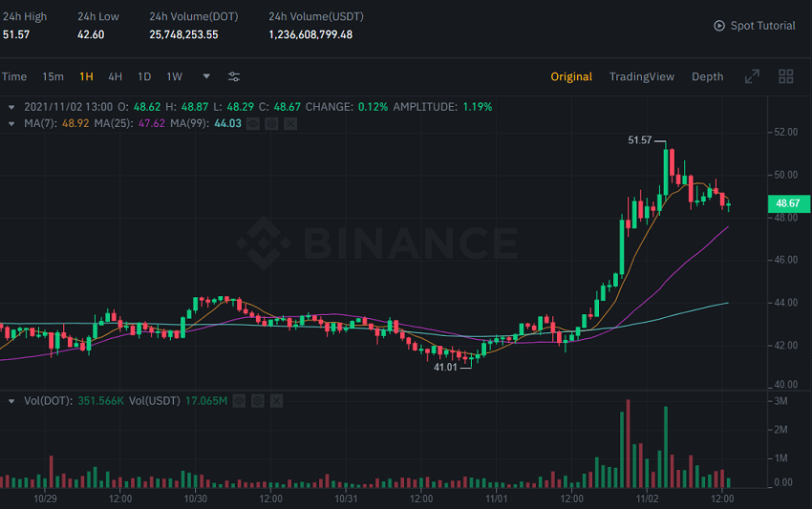Switch to the TradingView chart tab
The height and width of the screenshot is (509, 812).
(x=641, y=76)
